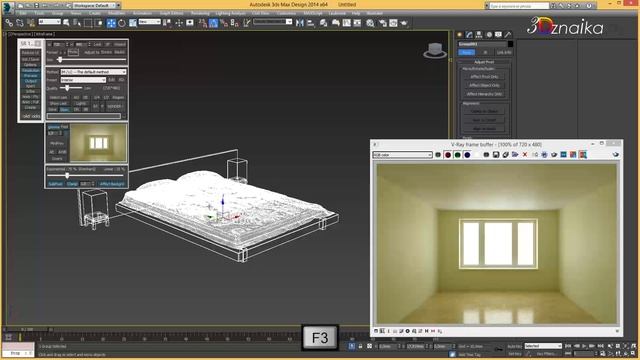
Task: Open the Hierarchy command panel tab
Action: tap(479, 35)
